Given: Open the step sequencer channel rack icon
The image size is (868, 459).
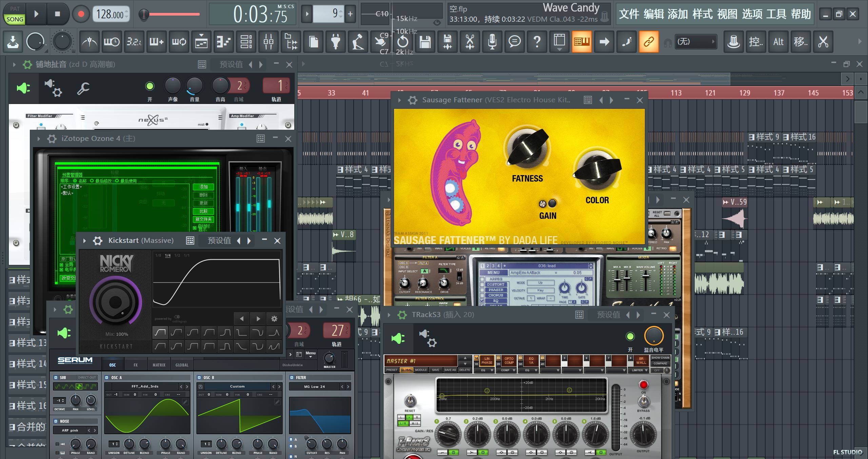Looking at the screenshot, I should coord(246,42).
